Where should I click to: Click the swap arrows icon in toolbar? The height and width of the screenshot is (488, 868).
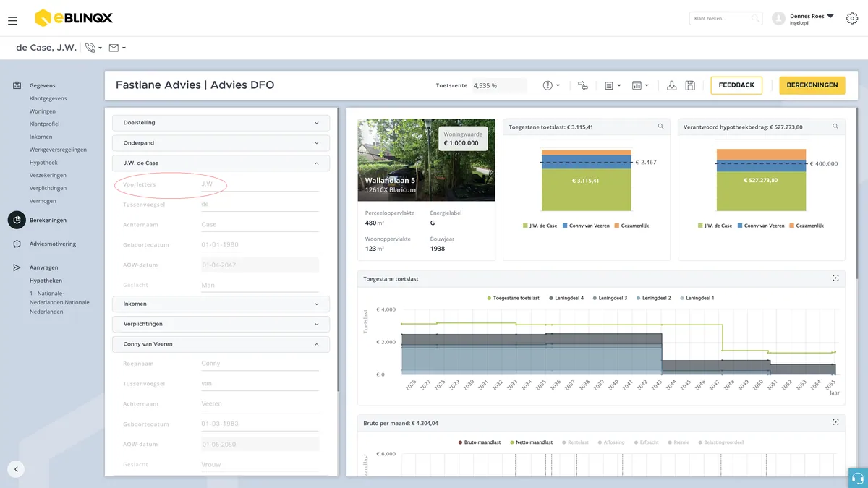click(583, 85)
